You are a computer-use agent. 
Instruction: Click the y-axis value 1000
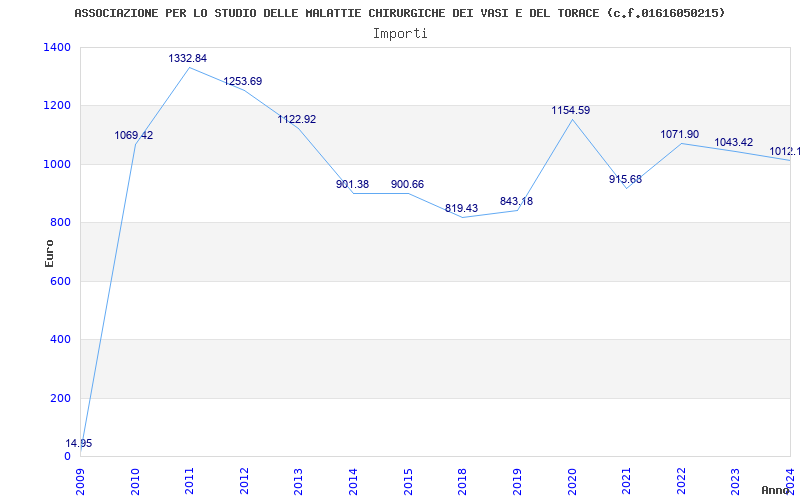point(58,164)
